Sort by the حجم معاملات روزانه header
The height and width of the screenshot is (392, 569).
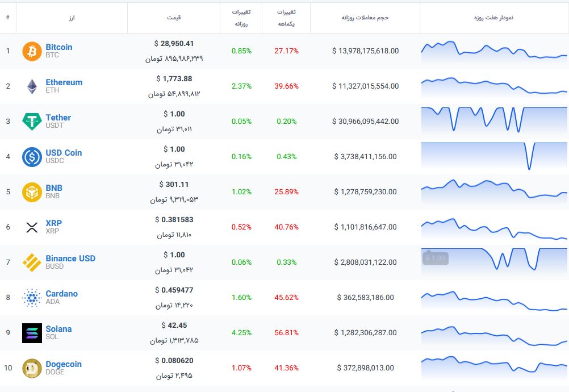point(365,18)
